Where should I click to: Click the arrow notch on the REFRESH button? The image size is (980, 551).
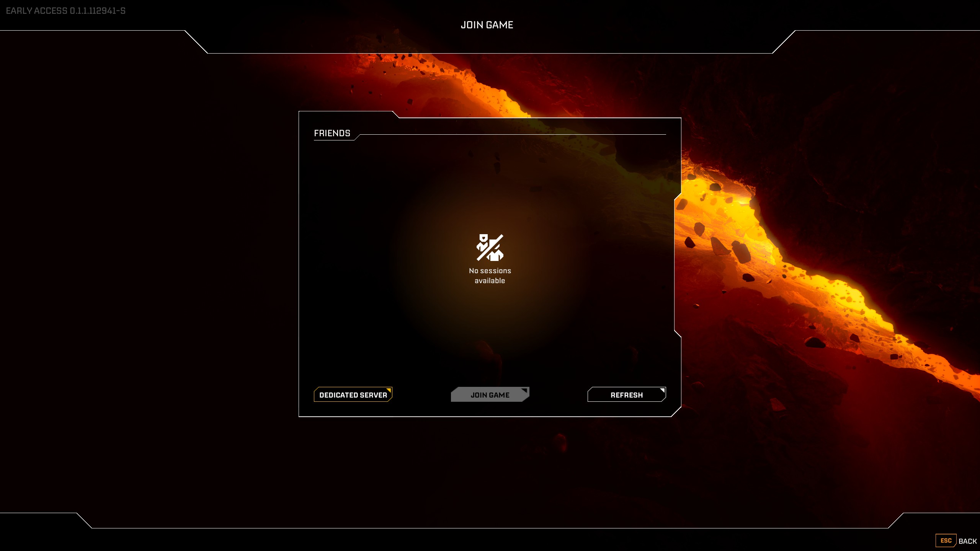(x=662, y=390)
